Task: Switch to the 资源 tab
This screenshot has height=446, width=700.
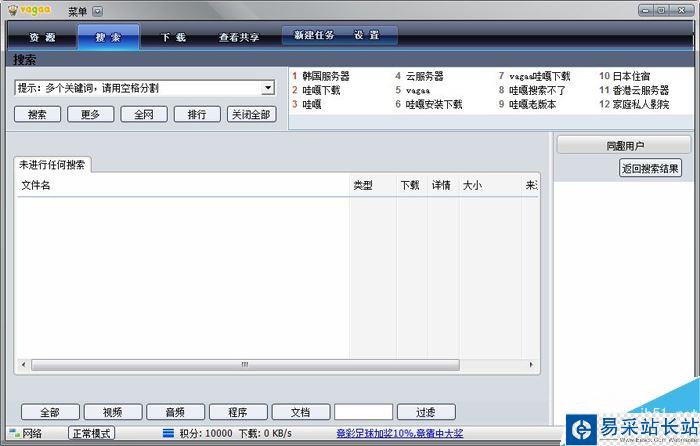Action: tap(42, 38)
